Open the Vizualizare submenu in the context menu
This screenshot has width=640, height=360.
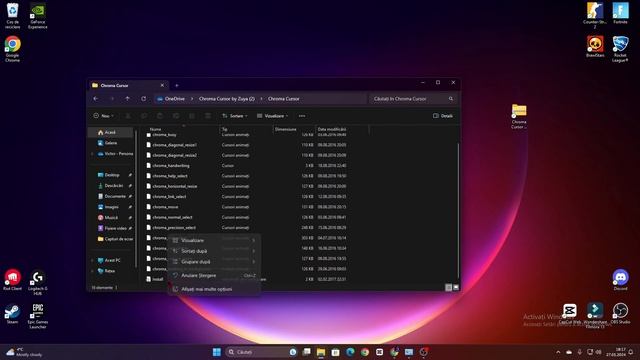coord(214,240)
